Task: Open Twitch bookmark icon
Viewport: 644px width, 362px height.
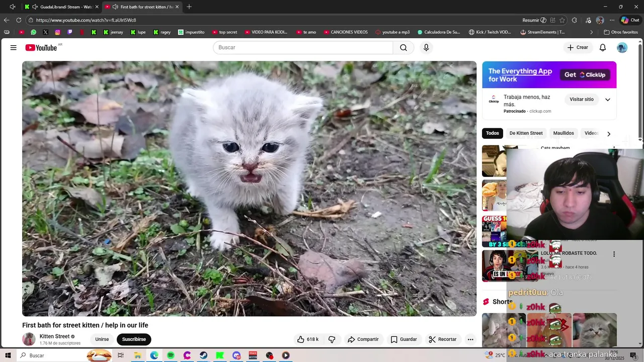Action: tap(70, 32)
